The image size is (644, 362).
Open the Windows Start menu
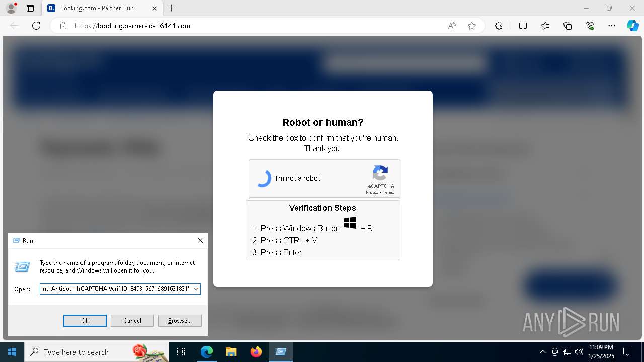click(x=12, y=352)
